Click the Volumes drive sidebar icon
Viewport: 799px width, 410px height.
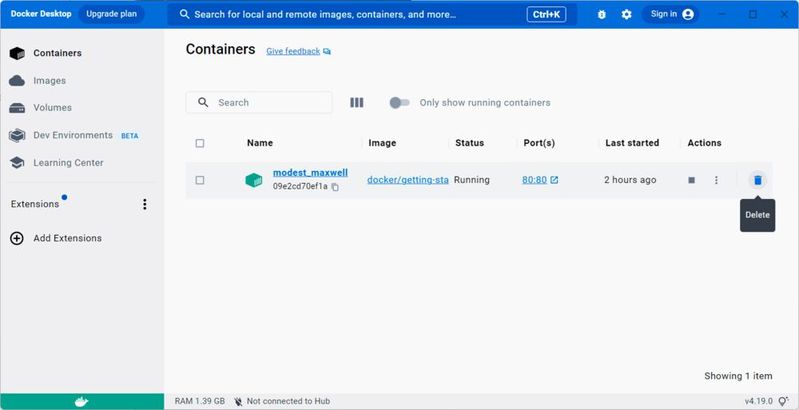click(17, 108)
